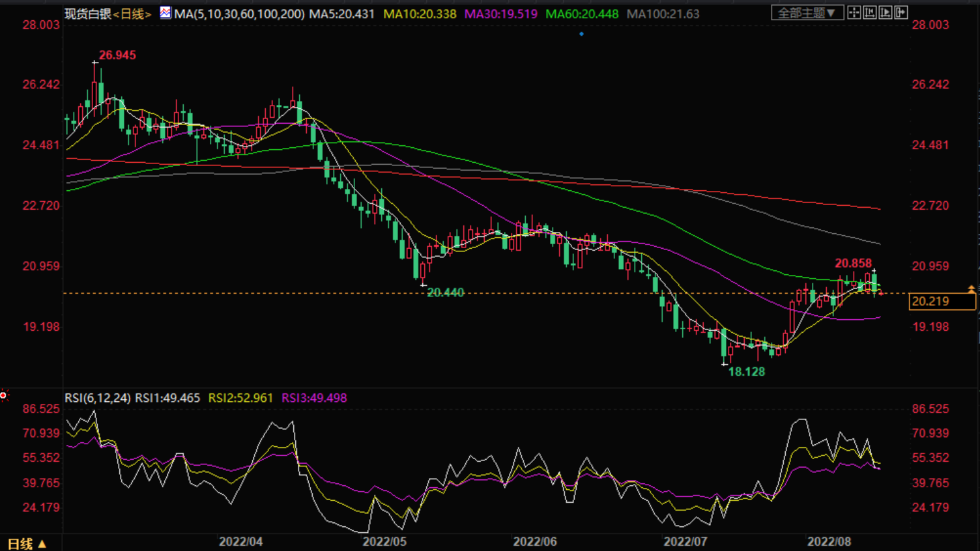Select the 现货白银 instrument title

[x=88, y=14]
